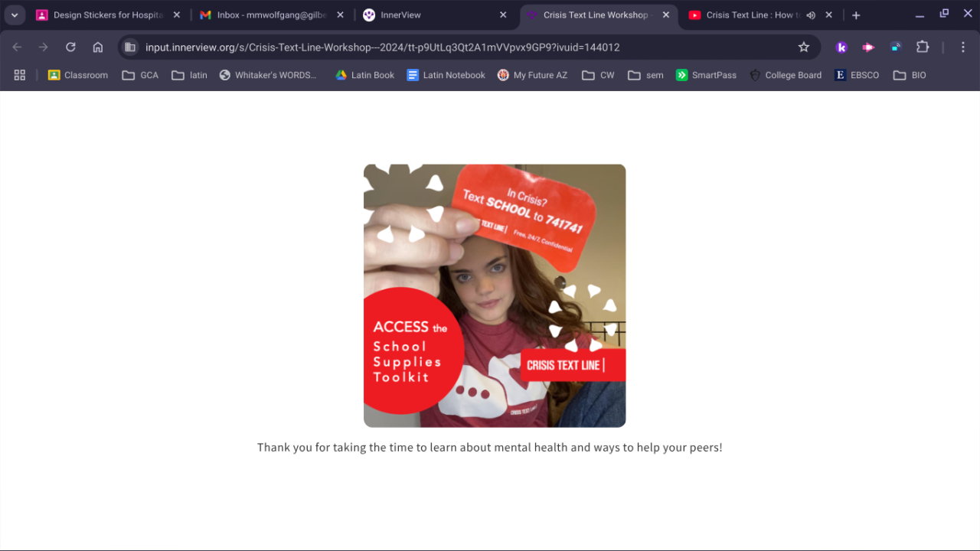Select the Crisis Text Line Workshop tab
Viewport: 980px width, 551px height.
[597, 15]
